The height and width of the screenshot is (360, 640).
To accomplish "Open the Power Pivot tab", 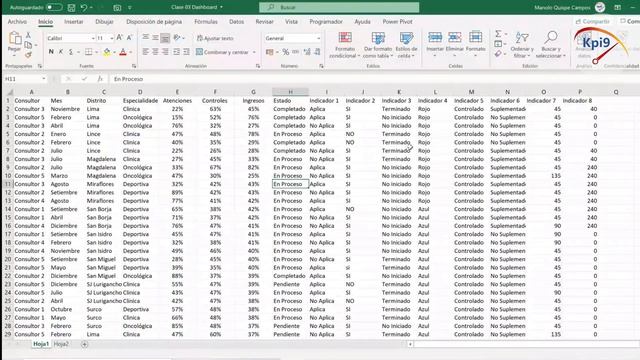I will point(397,22).
